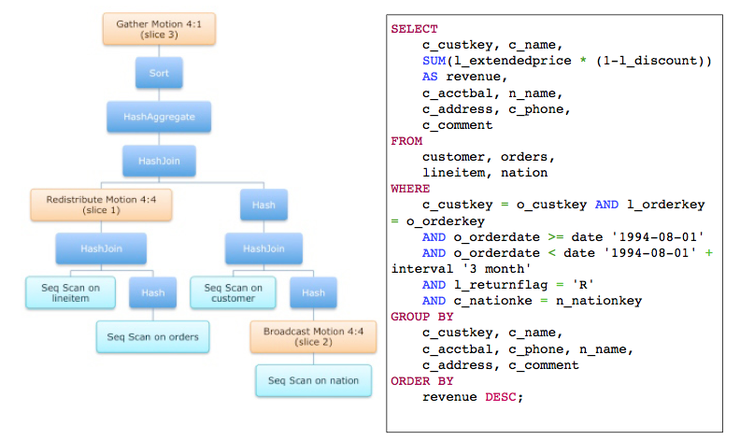
Task: Click the SELECT keyword in the query
Action: 414,30
